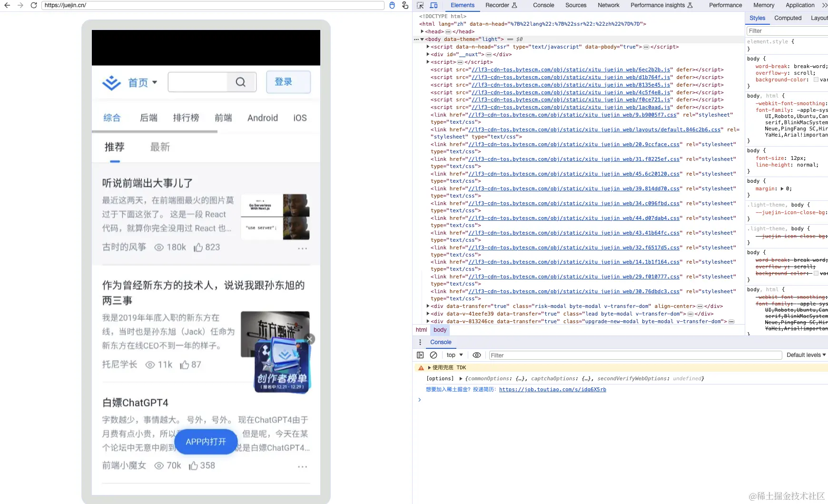828x504 pixels.
Task: Click the Juejin logo icon
Action: pyautogui.click(x=111, y=83)
